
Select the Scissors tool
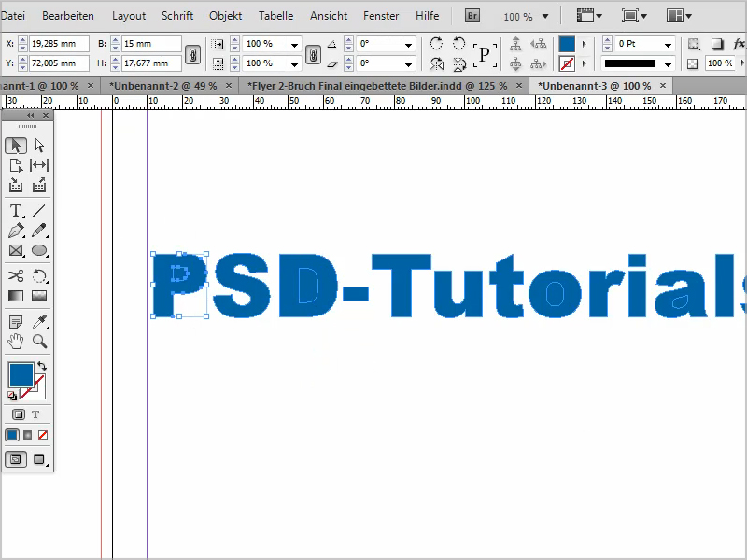pyautogui.click(x=15, y=276)
